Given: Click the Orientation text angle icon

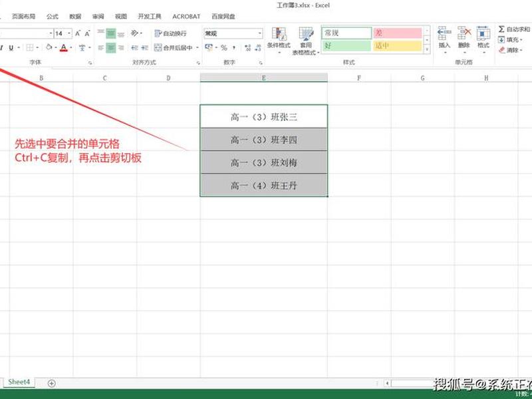Looking at the screenshot, I should coord(135,33).
